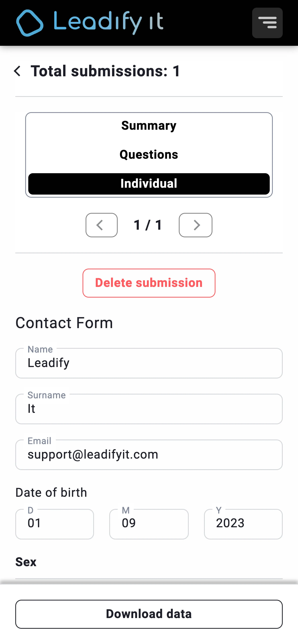Click the next submission arrow
Image resolution: width=298 pixels, height=644 pixels.
(x=196, y=225)
